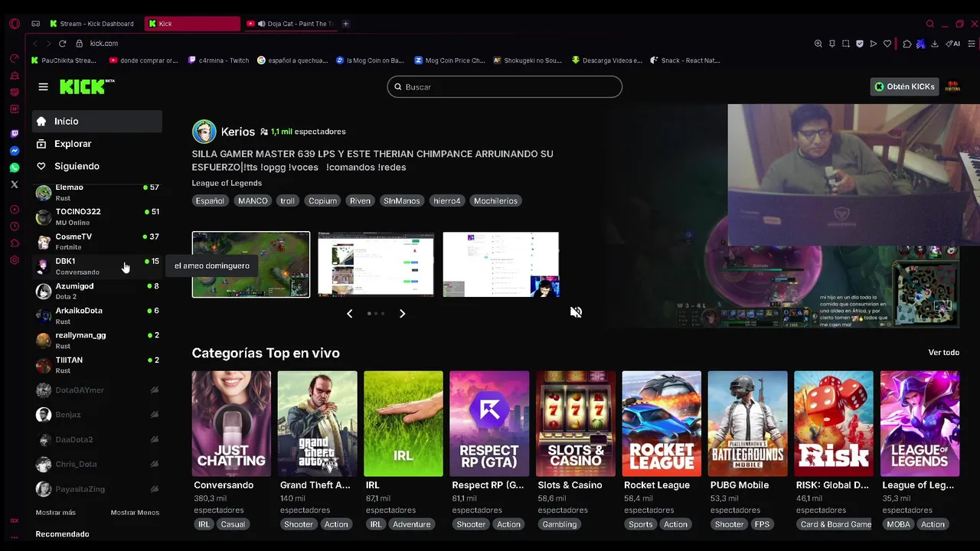Click the Copium stream tag
The image size is (980, 551).
point(322,201)
